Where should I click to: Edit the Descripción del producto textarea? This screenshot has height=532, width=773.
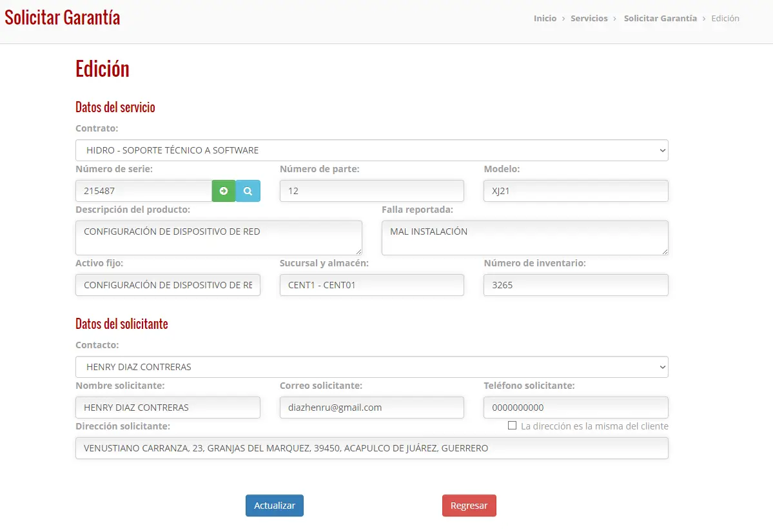(219, 238)
